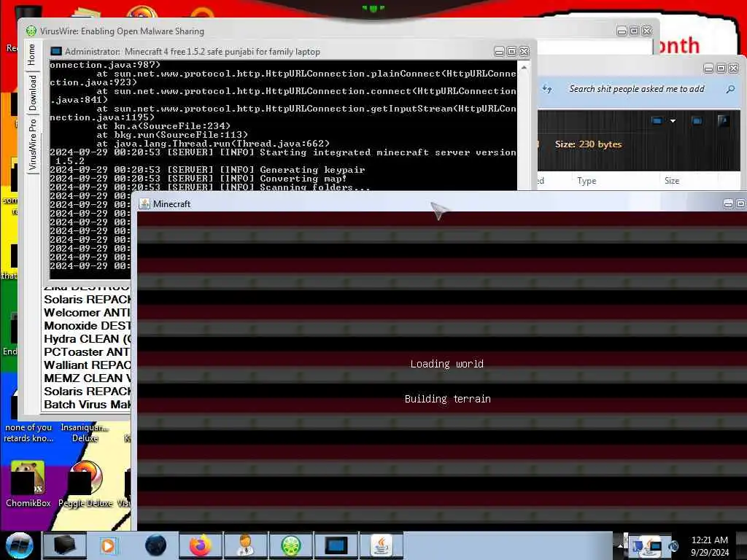Open the dark globe browser in taskbar
Screen dimensions: 747x560
coord(156,545)
